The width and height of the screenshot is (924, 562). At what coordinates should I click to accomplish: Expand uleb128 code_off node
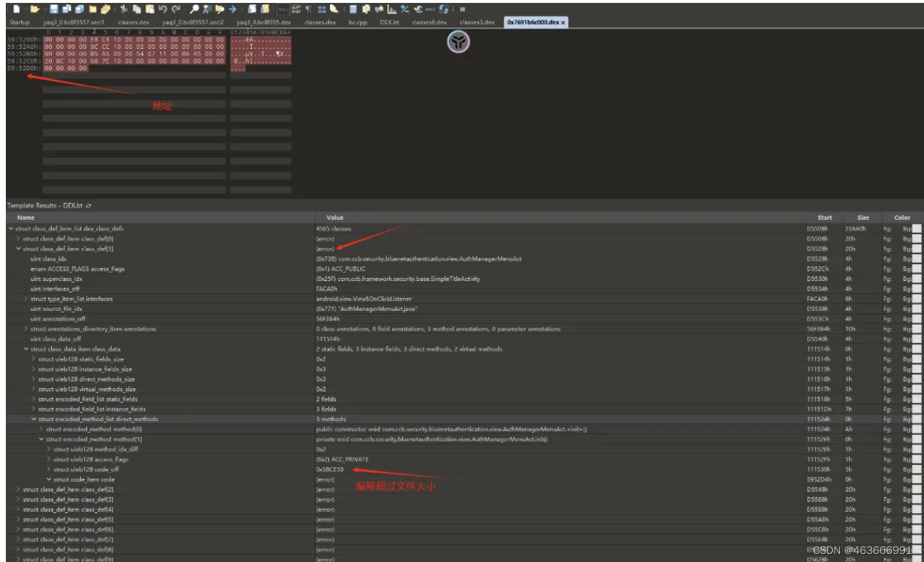click(49, 469)
